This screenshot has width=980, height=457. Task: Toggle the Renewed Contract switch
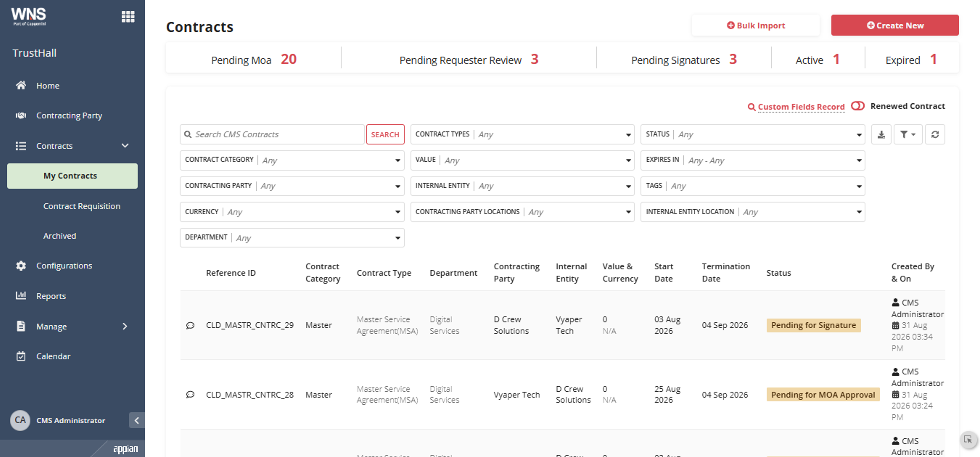pos(857,106)
